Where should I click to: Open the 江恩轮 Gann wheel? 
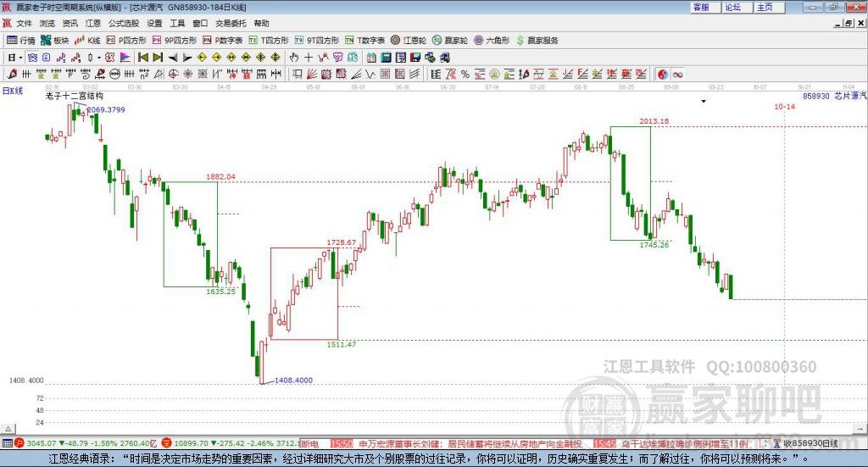(409, 41)
